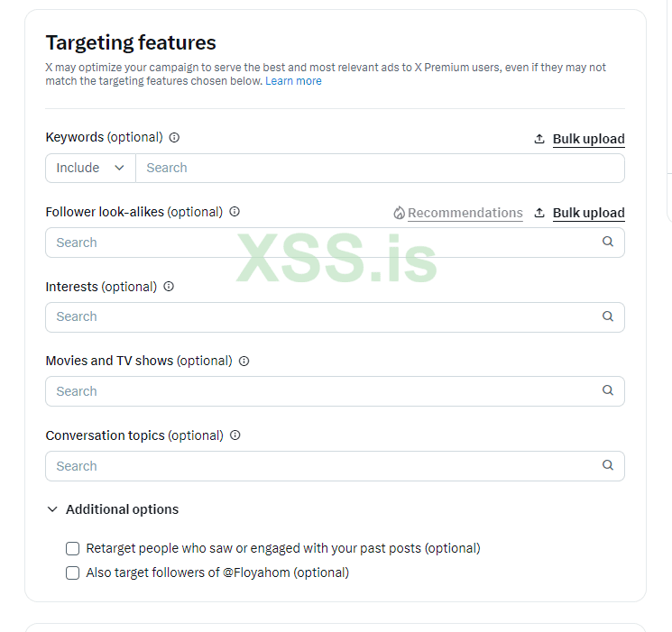Enable retargeting of past post engagers
672x632 pixels.
pyautogui.click(x=73, y=548)
